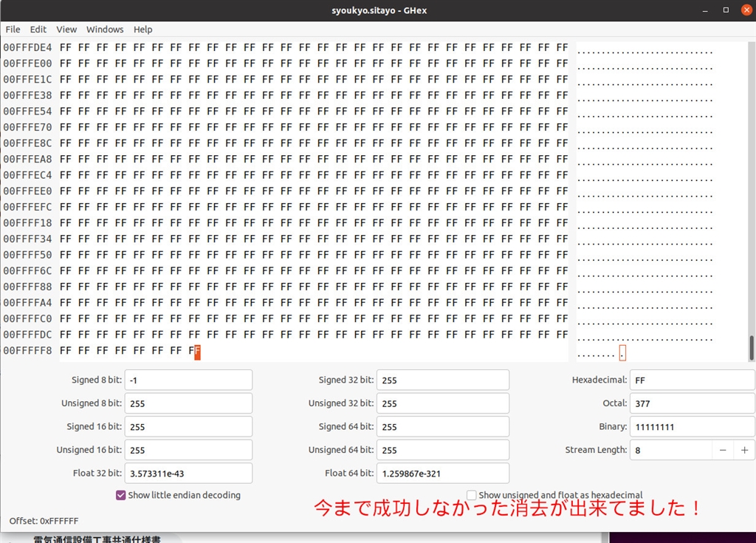Click the offset label 00FFFF50
This screenshot has width=756, height=543.
tap(27, 255)
